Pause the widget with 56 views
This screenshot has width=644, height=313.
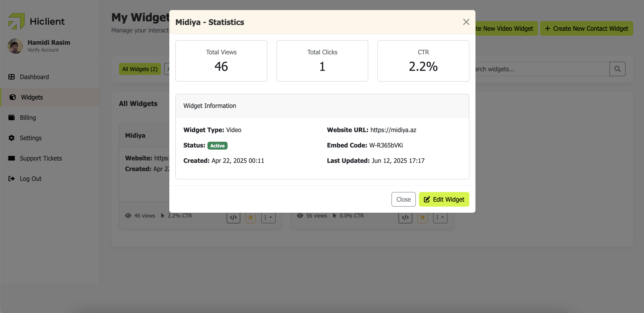423,217
